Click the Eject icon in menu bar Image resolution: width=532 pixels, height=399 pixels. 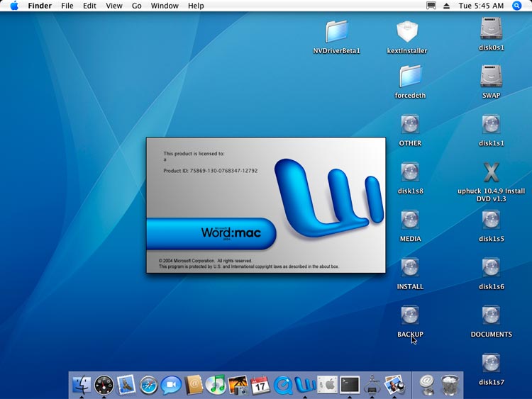tap(446, 6)
